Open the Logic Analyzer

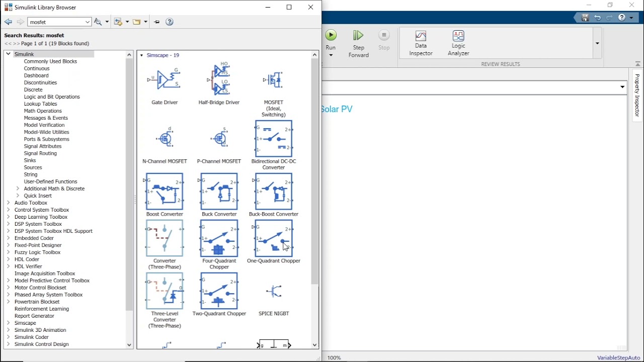[458, 43]
